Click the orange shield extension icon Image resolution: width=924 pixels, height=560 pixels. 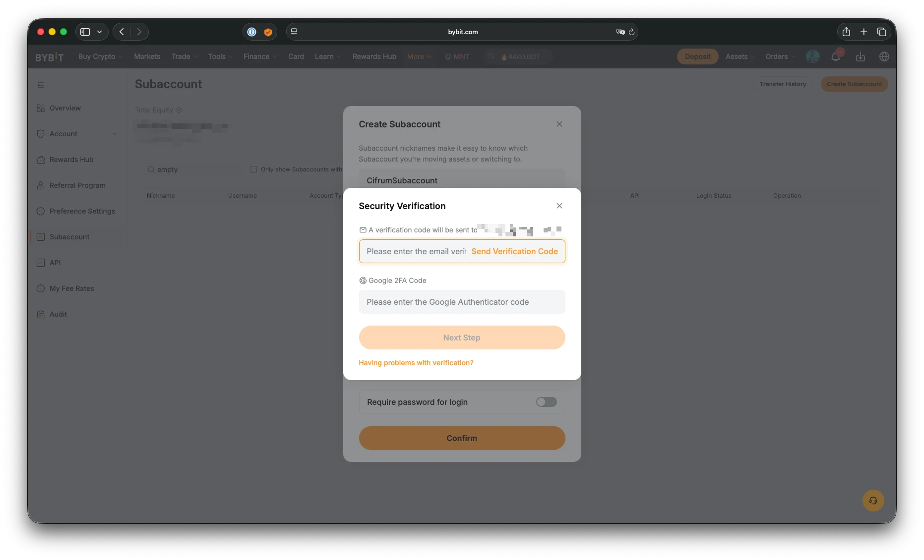268,32
